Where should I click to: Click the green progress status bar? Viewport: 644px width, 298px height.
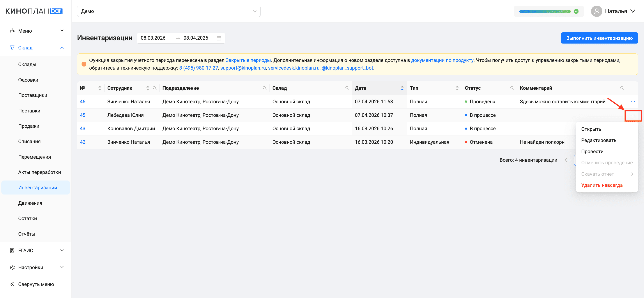point(545,11)
